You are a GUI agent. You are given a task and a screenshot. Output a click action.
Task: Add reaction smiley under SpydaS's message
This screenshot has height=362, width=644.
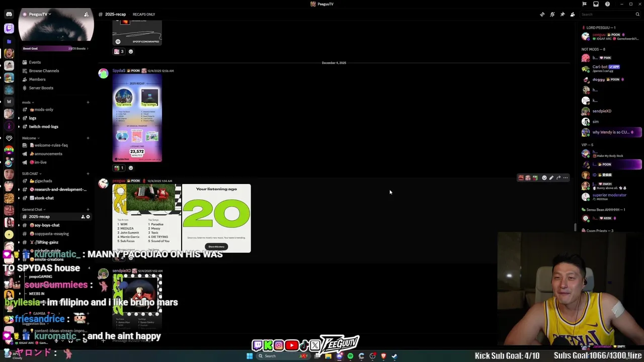[131, 168]
